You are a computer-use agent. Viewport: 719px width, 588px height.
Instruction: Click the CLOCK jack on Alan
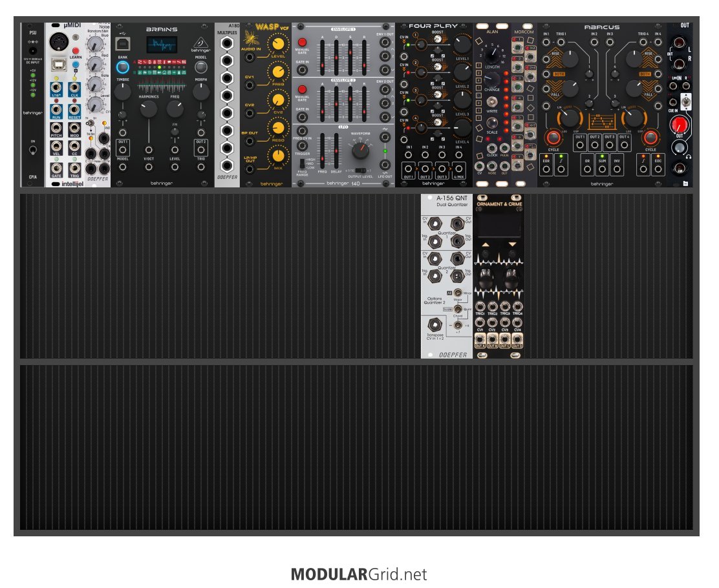click(x=492, y=148)
